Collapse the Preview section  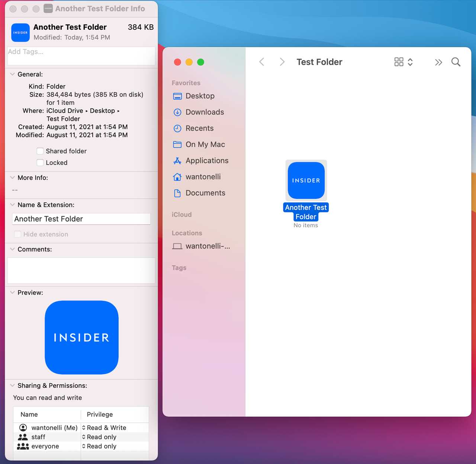click(x=12, y=292)
